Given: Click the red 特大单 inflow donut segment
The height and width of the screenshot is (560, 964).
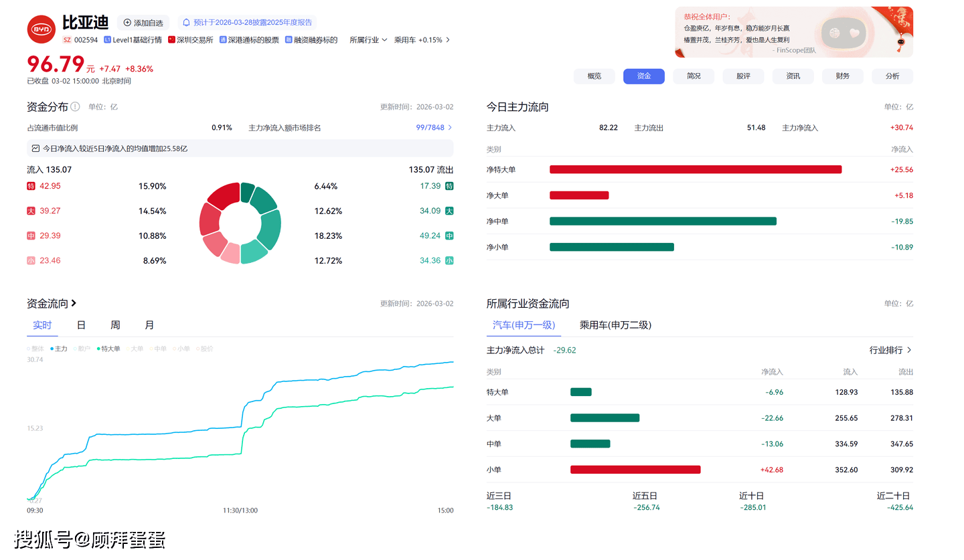Looking at the screenshot, I should click(223, 196).
